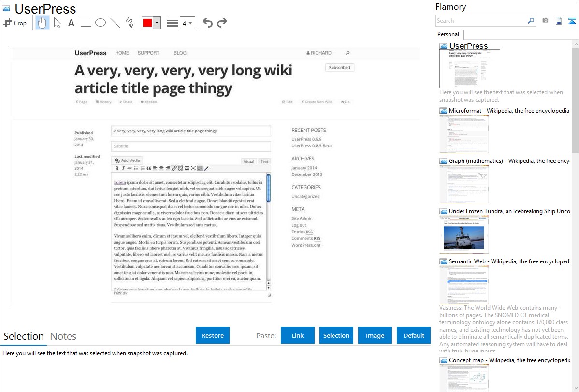Open the Microformat snapshot thumbnail
The image size is (579, 392).
464,134
